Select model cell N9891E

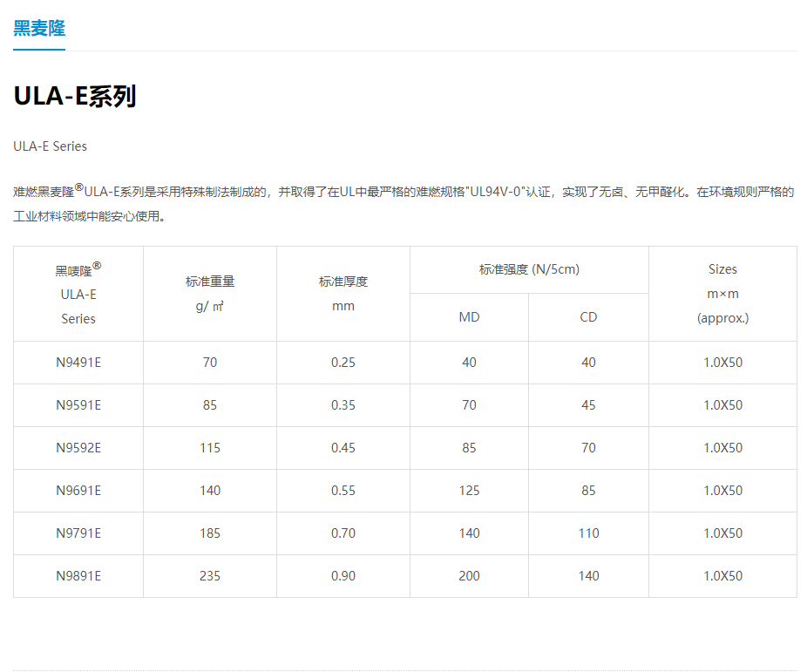[x=78, y=576]
